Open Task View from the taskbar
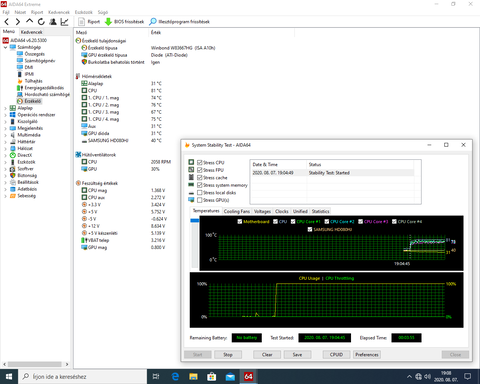This screenshot has height=384, width=480. 156,377
